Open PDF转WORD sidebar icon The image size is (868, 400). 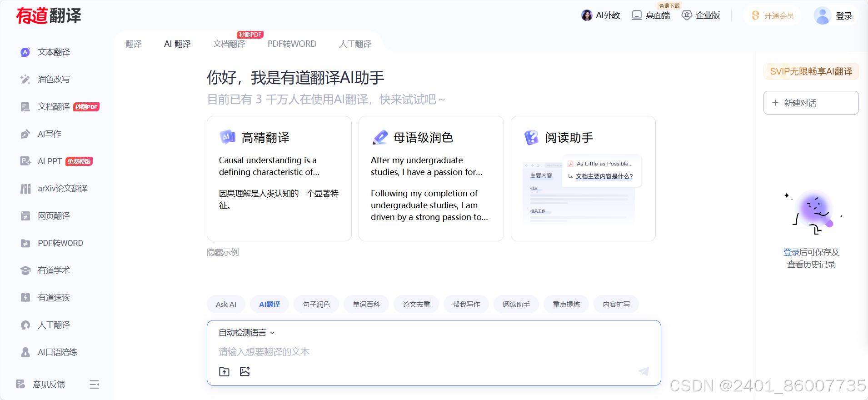pyautogui.click(x=25, y=243)
